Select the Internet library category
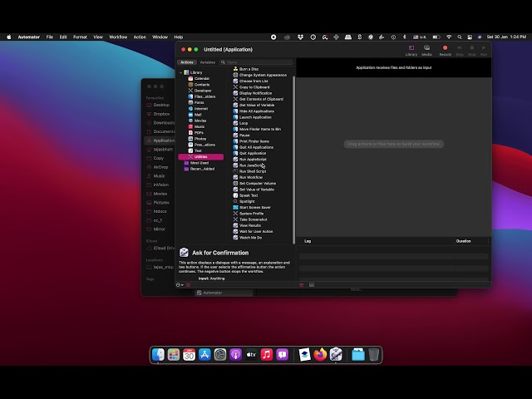 coord(201,109)
